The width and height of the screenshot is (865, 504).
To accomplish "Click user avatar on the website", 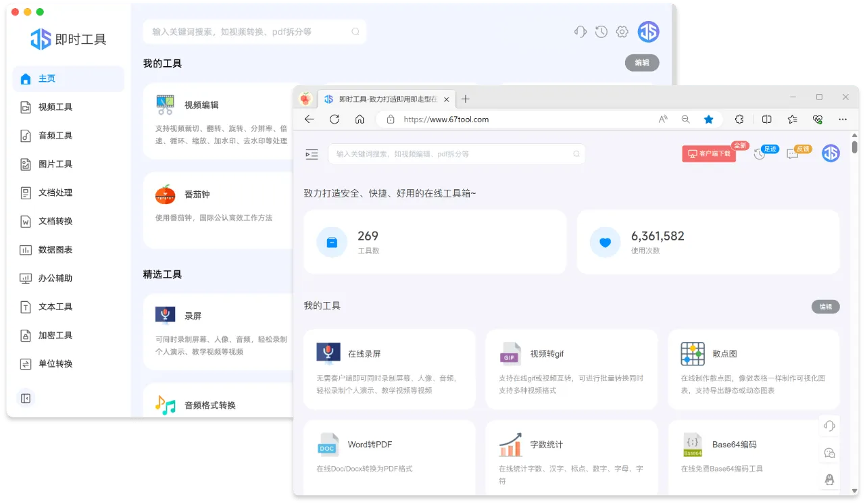I will click(x=831, y=153).
